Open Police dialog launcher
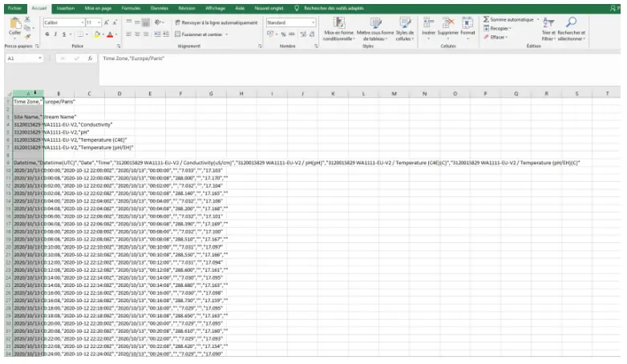Image resolution: width=627 pixels, height=364 pixels. coord(119,47)
